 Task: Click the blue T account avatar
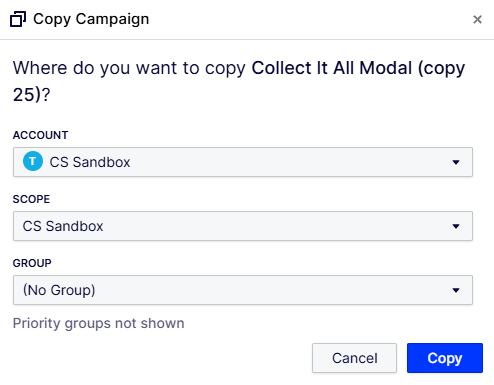[x=33, y=161]
